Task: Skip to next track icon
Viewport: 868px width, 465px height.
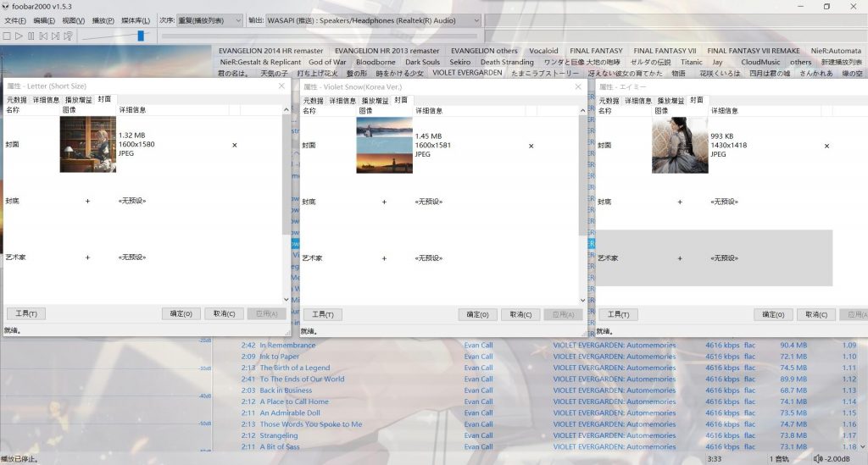Action: (55, 36)
